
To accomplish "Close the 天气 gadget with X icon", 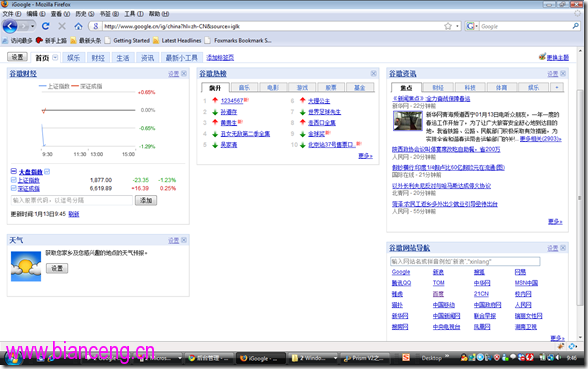I will pyautogui.click(x=184, y=240).
